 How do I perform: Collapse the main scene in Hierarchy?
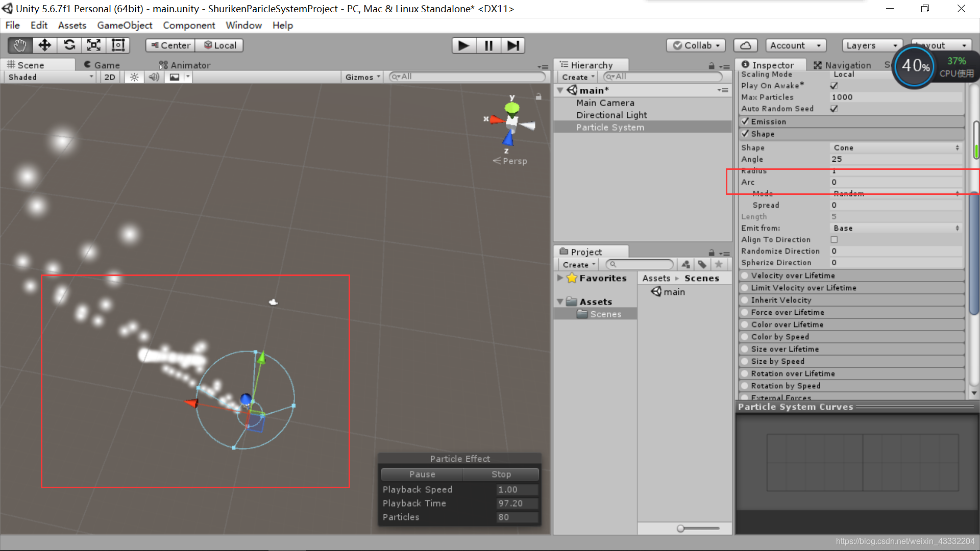[560, 90]
